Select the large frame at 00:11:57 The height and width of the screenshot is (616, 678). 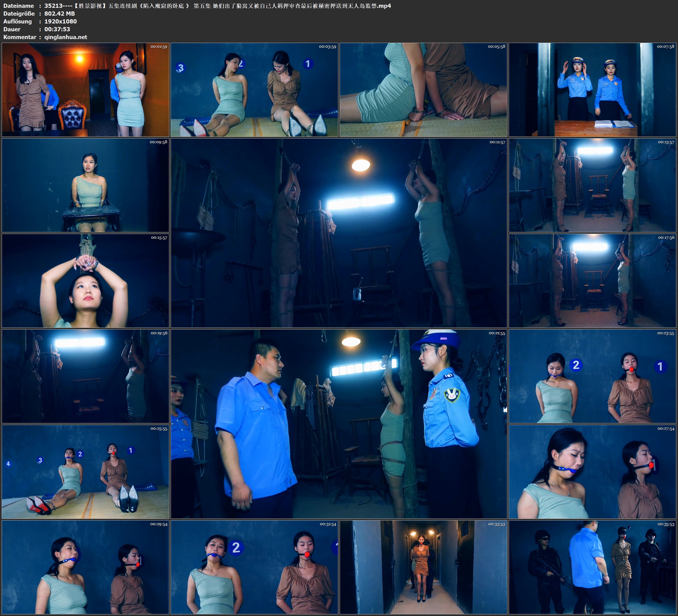pos(339,233)
